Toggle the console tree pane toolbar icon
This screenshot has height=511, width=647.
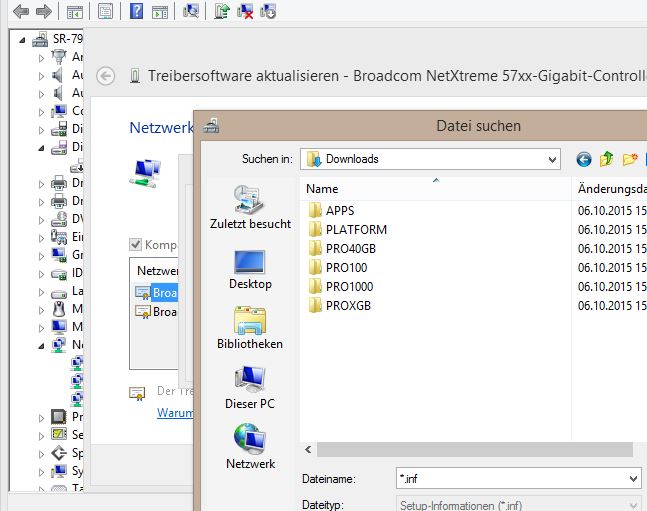point(75,12)
